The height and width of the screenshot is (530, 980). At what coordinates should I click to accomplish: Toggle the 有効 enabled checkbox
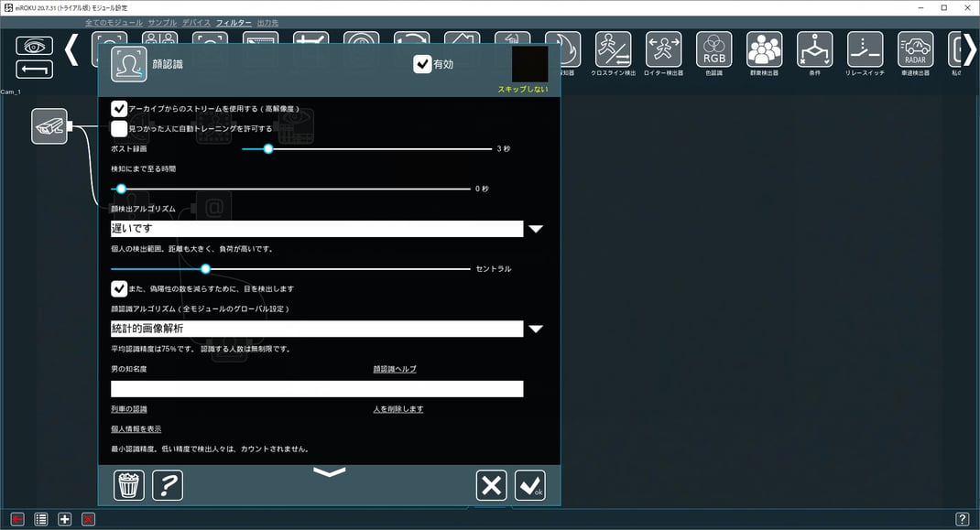(x=422, y=64)
